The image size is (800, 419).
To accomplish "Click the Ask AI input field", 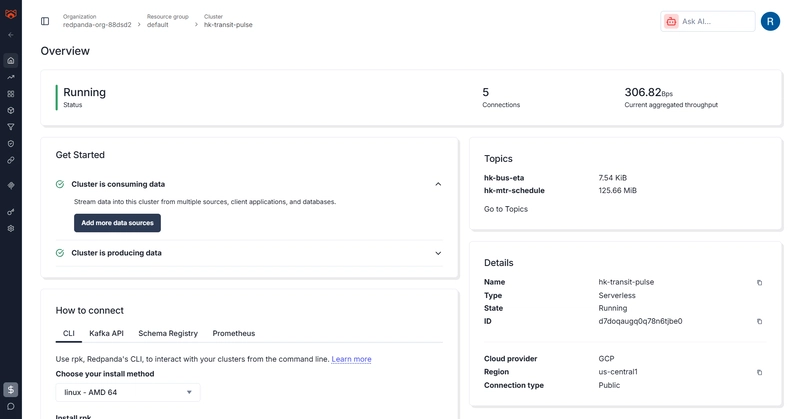I will (715, 21).
